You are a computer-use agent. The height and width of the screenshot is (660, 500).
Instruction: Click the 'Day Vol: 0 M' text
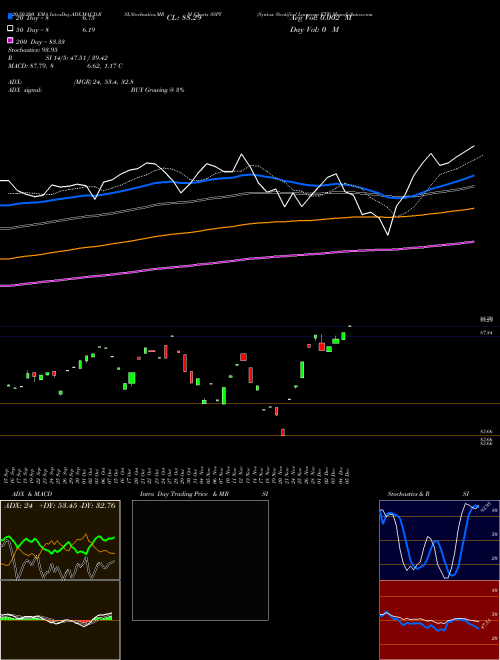[x=314, y=30]
